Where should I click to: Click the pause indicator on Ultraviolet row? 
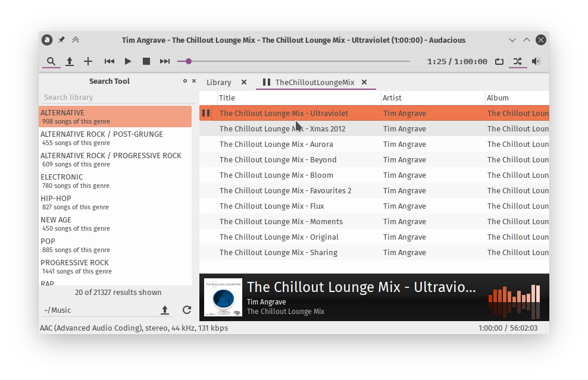206,113
